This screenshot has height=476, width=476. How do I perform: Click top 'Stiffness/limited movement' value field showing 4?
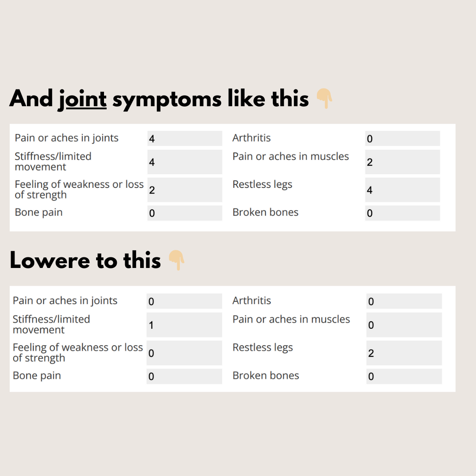(x=185, y=162)
